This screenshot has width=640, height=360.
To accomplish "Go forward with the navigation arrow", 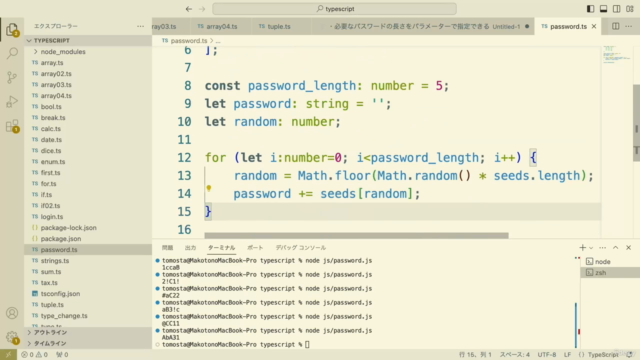I will click(x=202, y=9).
